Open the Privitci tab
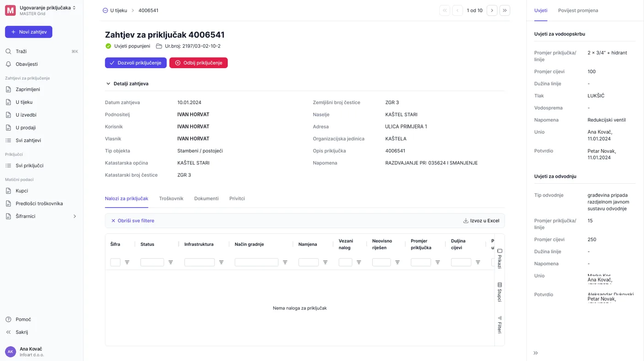644x361 pixels. click(x=237, y=198)
